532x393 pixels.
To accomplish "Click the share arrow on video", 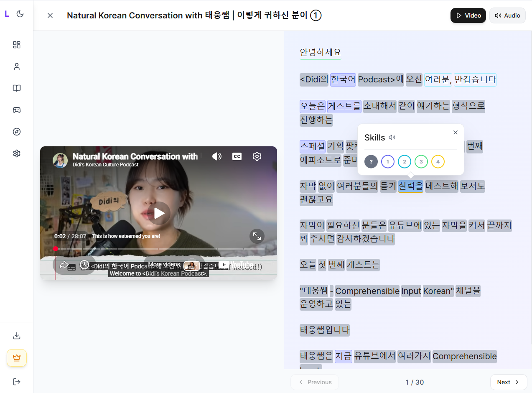I will click(x=64, y=265).
